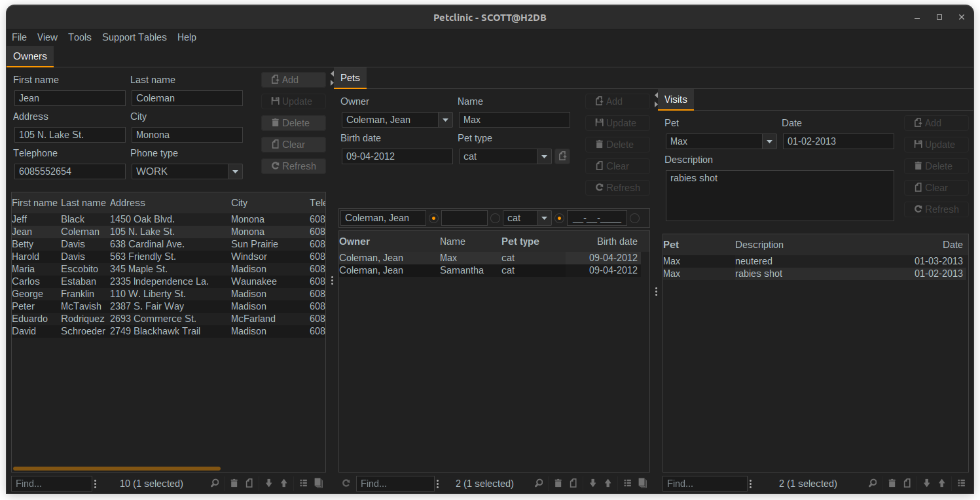Image resolution: width=980 pixels, height=500 pixels.
Task: Click the Birth date field in Pets form
Action: [397, 156]
